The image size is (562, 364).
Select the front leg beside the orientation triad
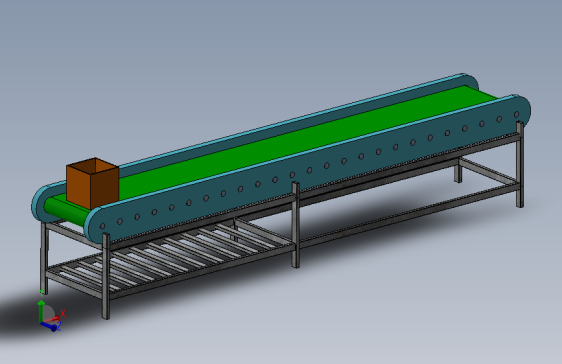[x=106, y=276]
